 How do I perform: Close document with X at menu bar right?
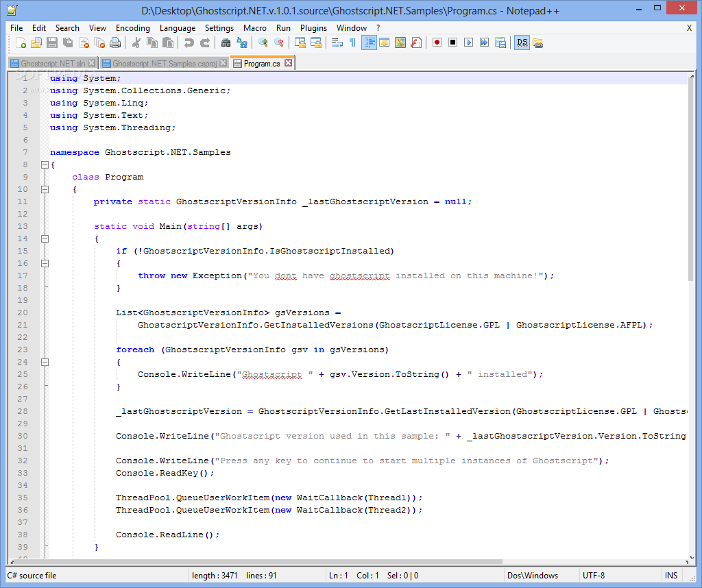click(690, 27)
